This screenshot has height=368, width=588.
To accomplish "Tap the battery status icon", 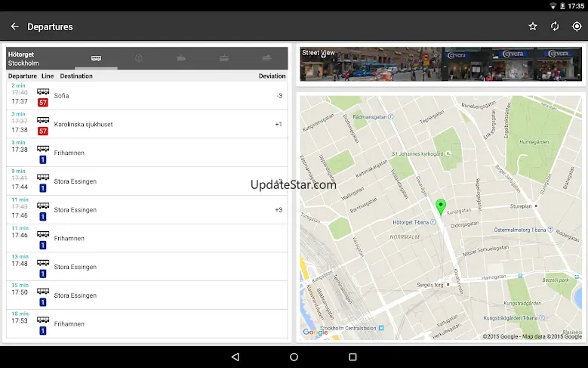I will (562, 5).
